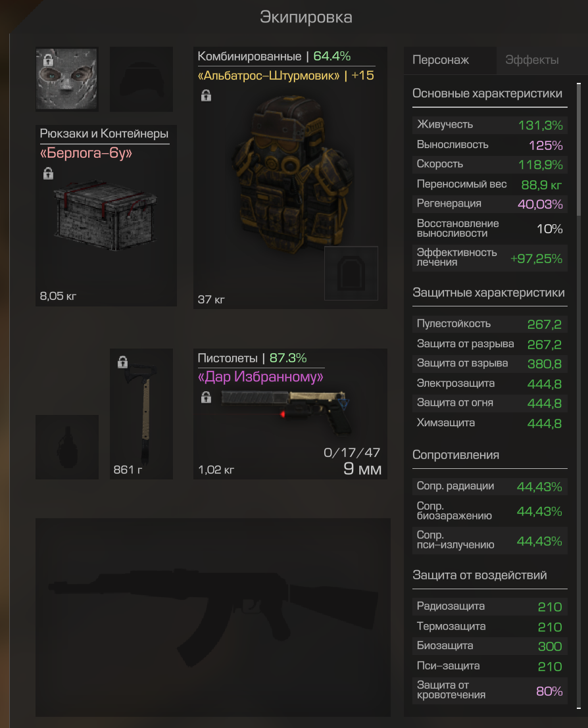The image size is (588, 728).
Task: Toggle the lock on Берлога-6у container
Action: [48, 174]
